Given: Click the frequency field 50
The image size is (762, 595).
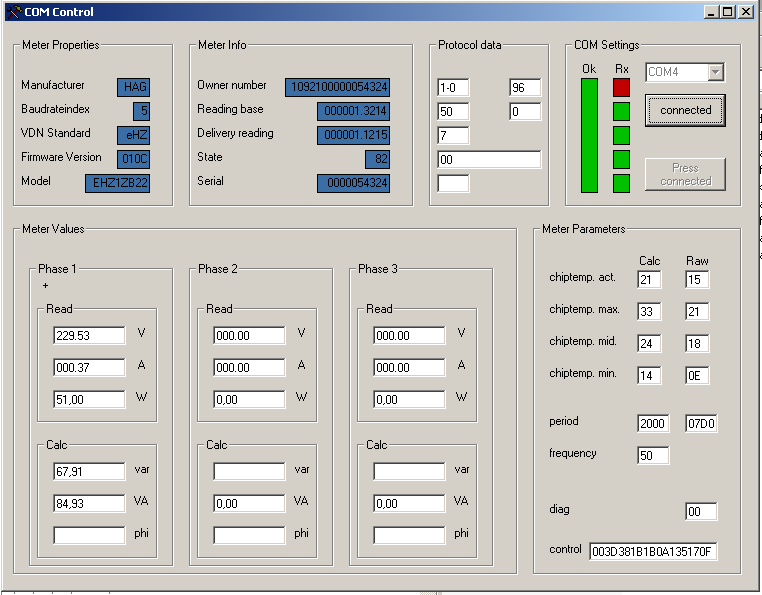Looking at the screenshot, I should click(x=653, y=455).
